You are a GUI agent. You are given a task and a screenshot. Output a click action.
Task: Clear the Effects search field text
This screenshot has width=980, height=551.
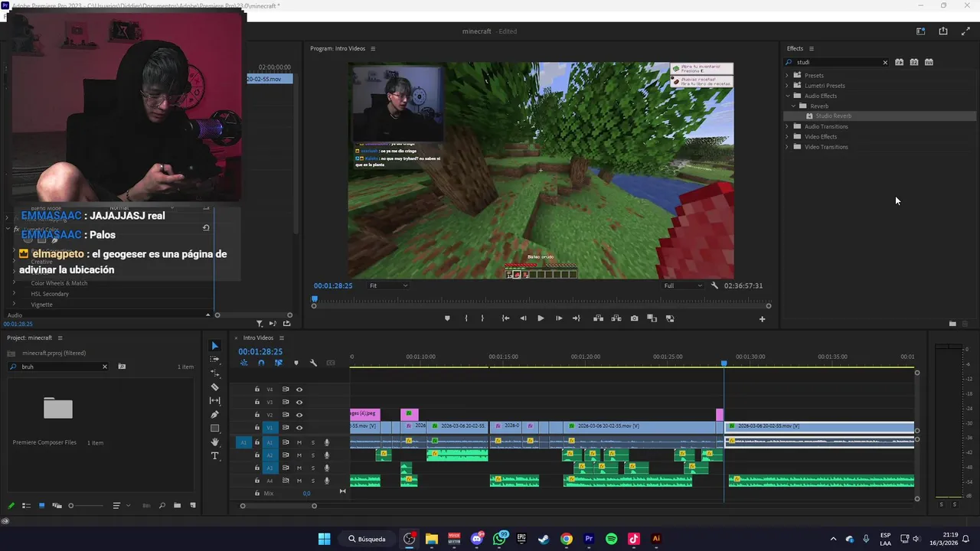pyautogui.click(x=885, y=63)
